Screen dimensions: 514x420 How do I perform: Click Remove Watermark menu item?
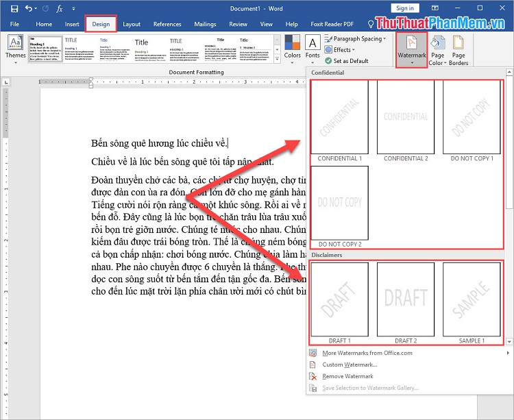408,376
